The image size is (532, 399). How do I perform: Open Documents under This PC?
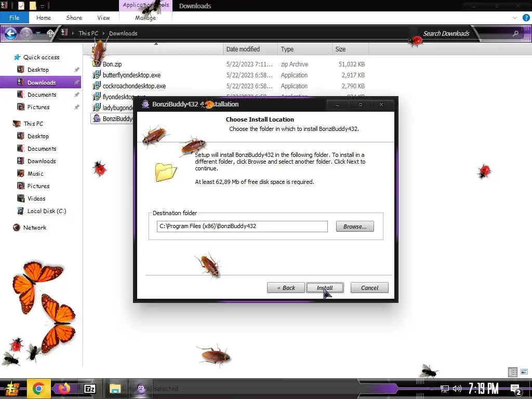pos(42,149)
